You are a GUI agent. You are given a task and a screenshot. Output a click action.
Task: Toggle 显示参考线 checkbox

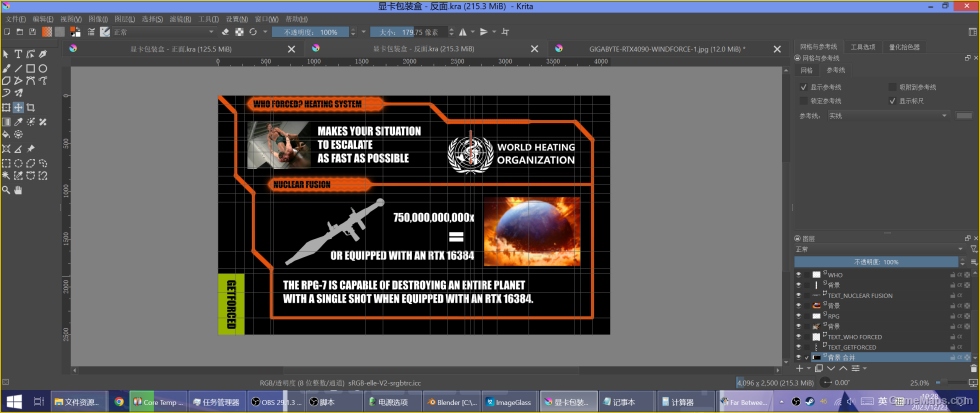pyautogui.click(x=804, y=87)
